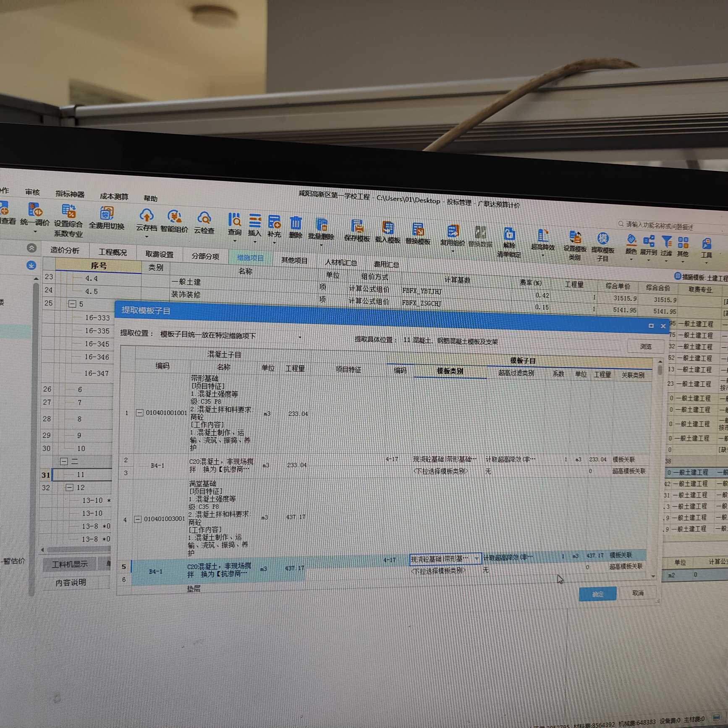The image size is (728, 728).
Task: Click the 其他 grid icon
Action: coord(683,243)
